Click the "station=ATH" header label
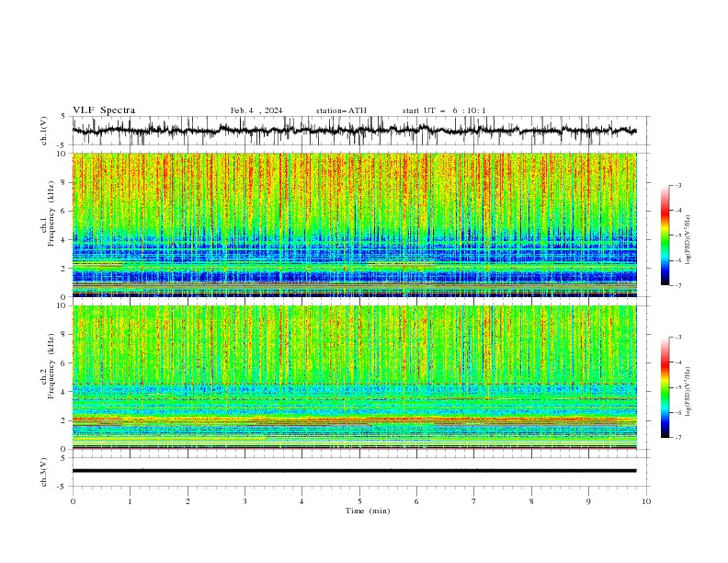This screenshot has width=728, height=563. 341,110
